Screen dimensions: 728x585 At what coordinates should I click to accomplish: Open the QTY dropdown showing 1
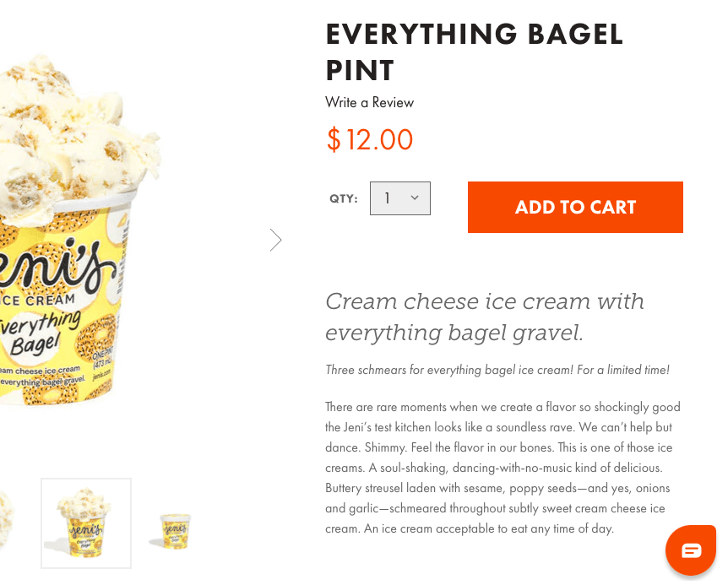tap(399, 198)
